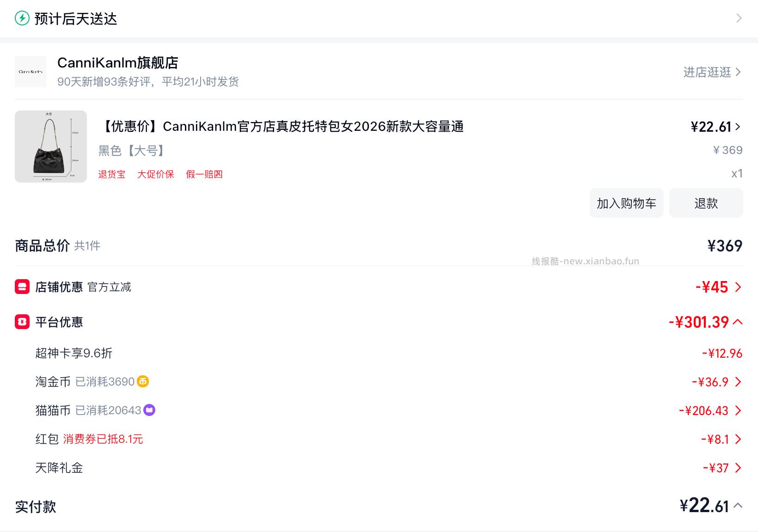758x532 pixels.
Task: Click 加入购物车 to add to cart
Action: (x=626, y=203)
